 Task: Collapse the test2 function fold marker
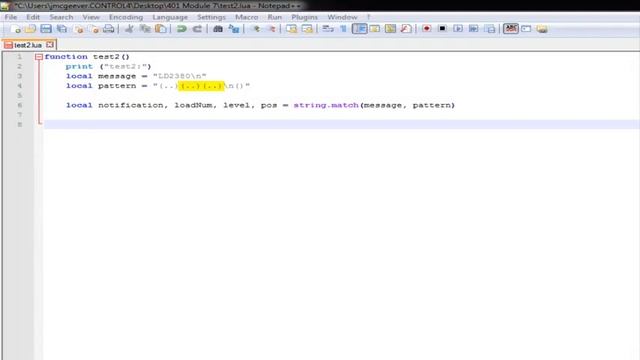coord(39,57)
